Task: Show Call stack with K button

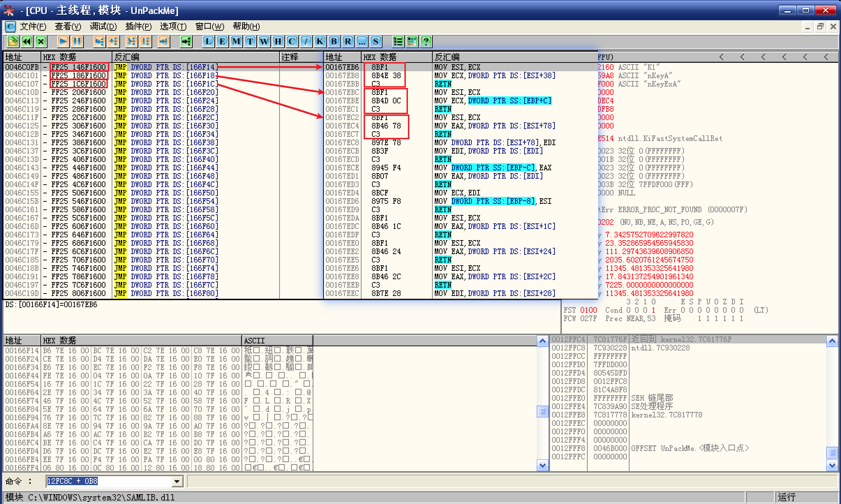Action: 320,42
